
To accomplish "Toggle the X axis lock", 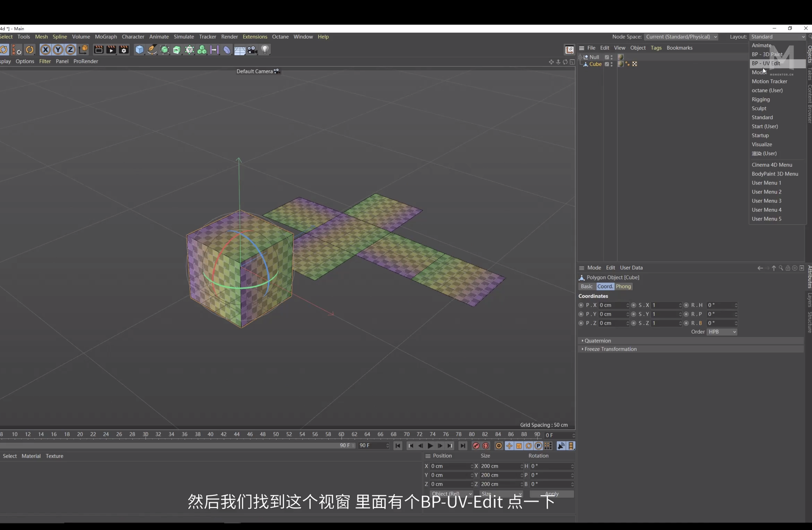I will 45,50.
